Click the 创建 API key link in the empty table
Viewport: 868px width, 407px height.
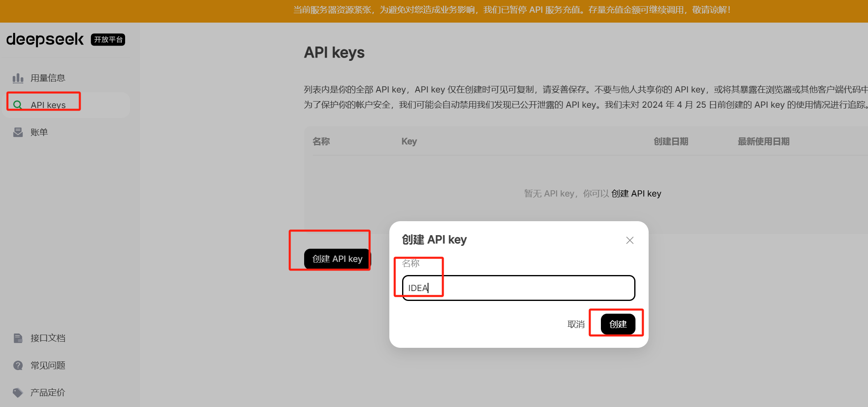[636, 194]
